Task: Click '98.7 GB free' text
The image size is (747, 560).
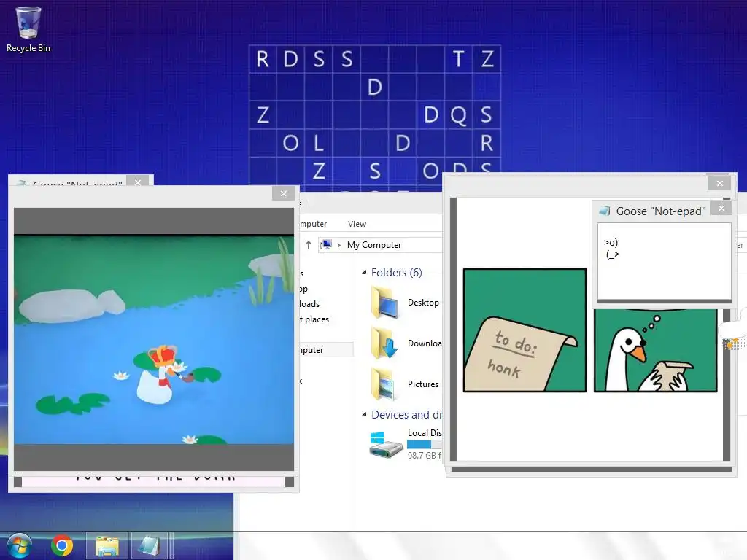Action: coord(425,455)
